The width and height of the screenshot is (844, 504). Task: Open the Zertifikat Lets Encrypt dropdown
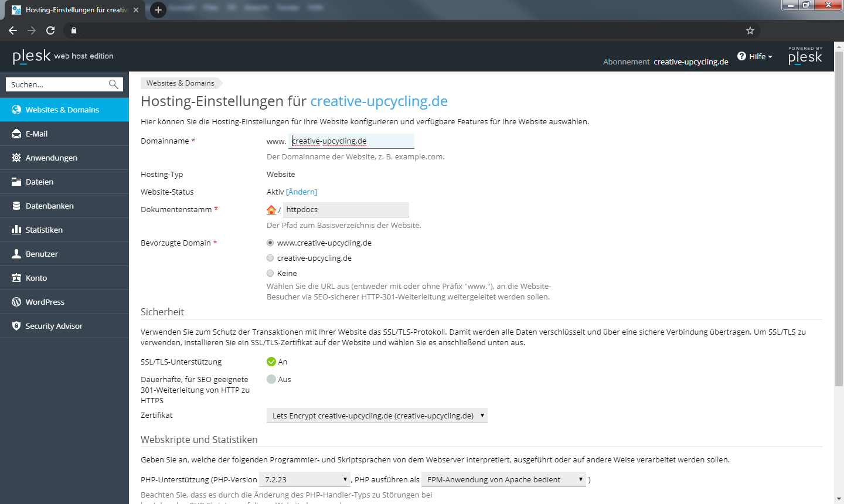pyautogui.click(x=377, y=416)
